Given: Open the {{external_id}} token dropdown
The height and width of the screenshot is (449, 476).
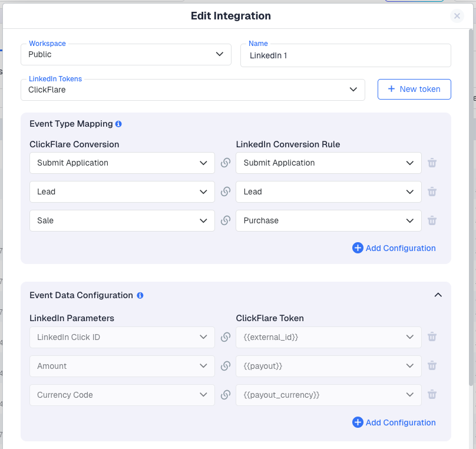Looking at the screenshot, I should pyautogui.click(x=328, y=337).
